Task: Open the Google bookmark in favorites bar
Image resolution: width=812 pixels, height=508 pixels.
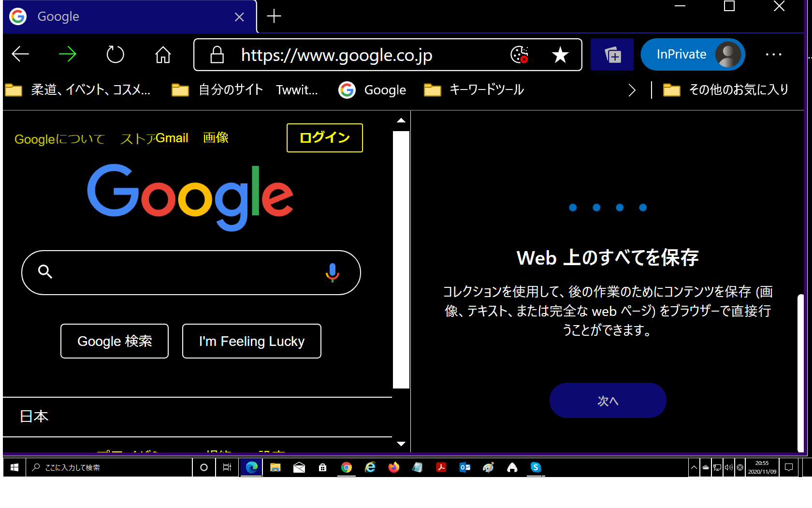Action: click(x=372, y=90)
